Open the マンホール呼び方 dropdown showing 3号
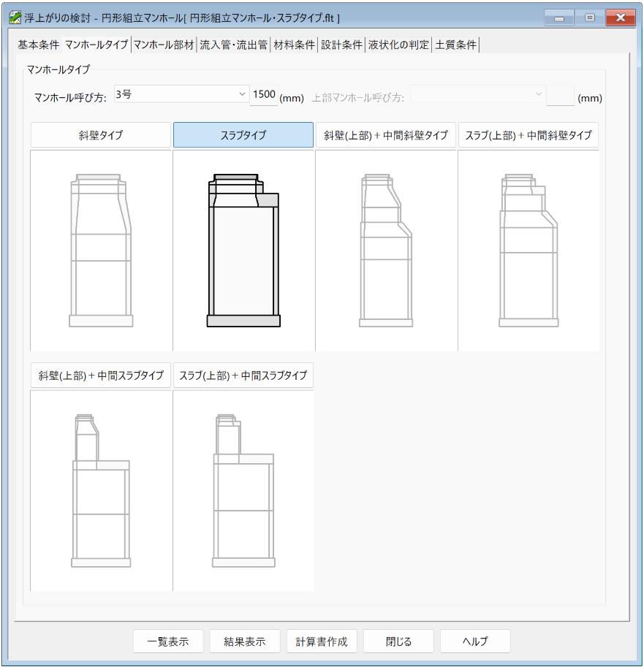Screen dimensions: 644x667 [181, 94]
